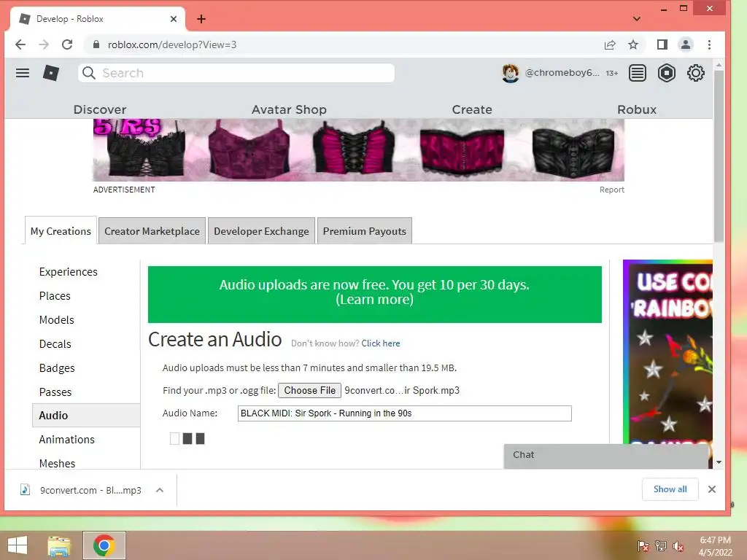Open a new browser tab
The width and height of the screenshot is (747, 560).
click(x=201, y=19)
